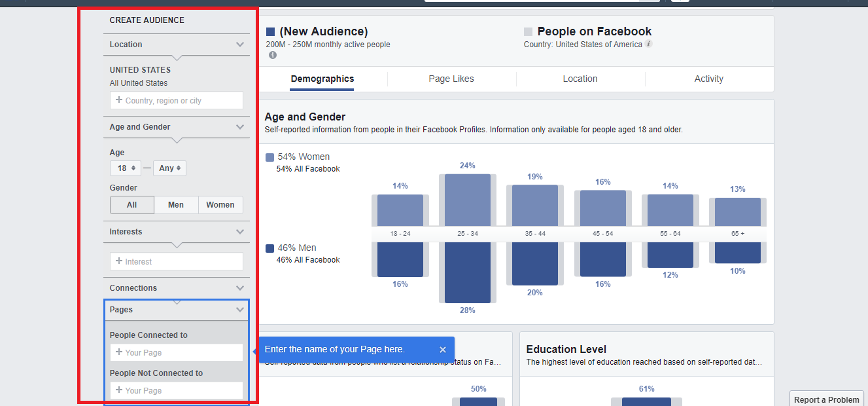Switch to the Page Likes tab
868x406 pixels.
[x=451, y=79]
